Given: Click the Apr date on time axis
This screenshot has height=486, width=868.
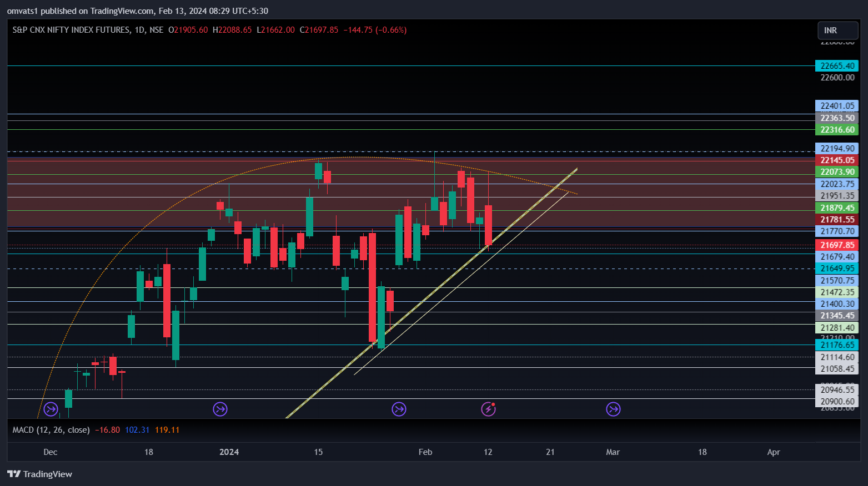Looking at the screenshot, I should point(774,452).
